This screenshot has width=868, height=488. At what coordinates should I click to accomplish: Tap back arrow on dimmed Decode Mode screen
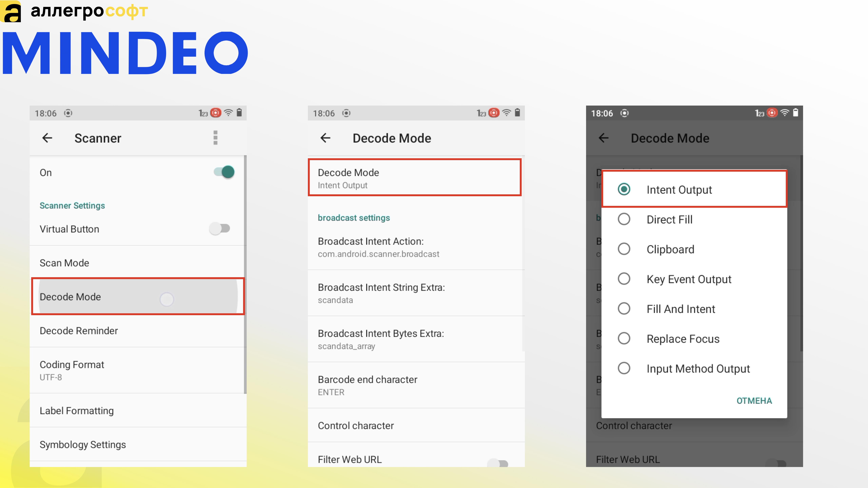click(x=604, y=138)
